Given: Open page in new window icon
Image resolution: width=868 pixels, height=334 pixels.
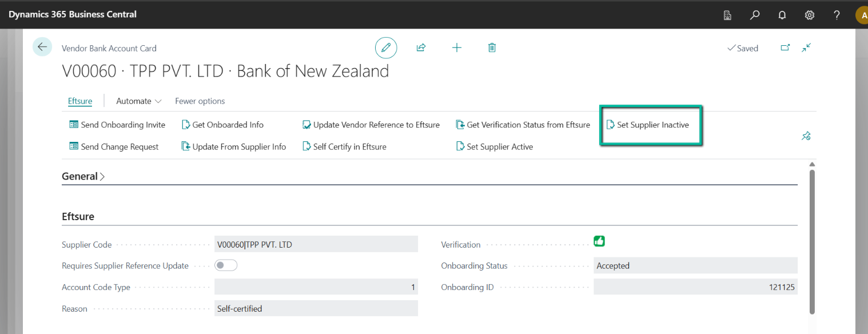Looking at the screenshot, I should 785,48.
